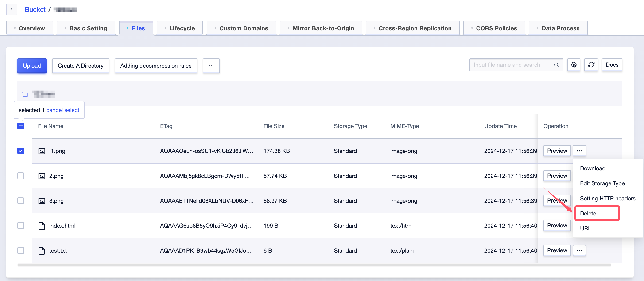
Task: Click the test.txt file name
Action: click(x=58, y=250)
